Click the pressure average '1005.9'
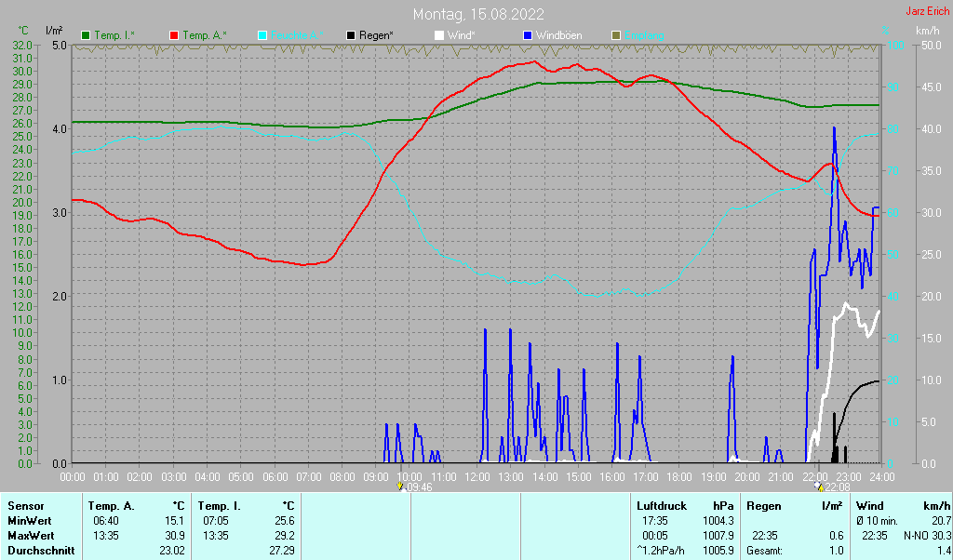The height and width of the screenshot is (560, 953). pyautogui.click(x=718, y=551)
